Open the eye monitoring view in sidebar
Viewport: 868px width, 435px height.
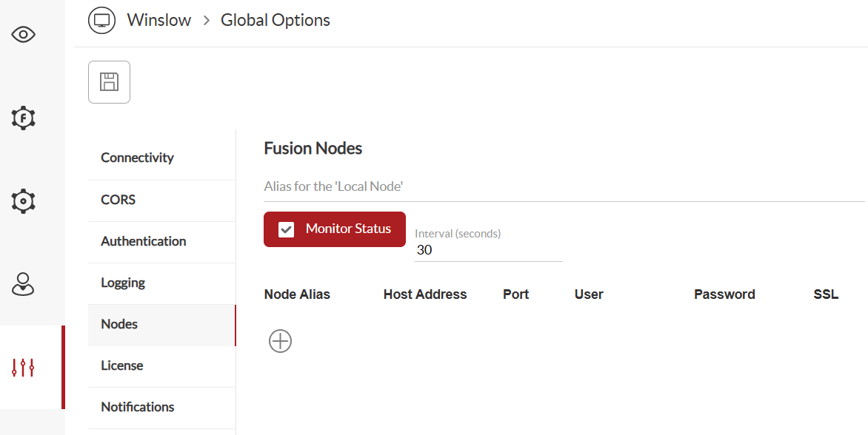pyautogui.click(x=23, y=35)
